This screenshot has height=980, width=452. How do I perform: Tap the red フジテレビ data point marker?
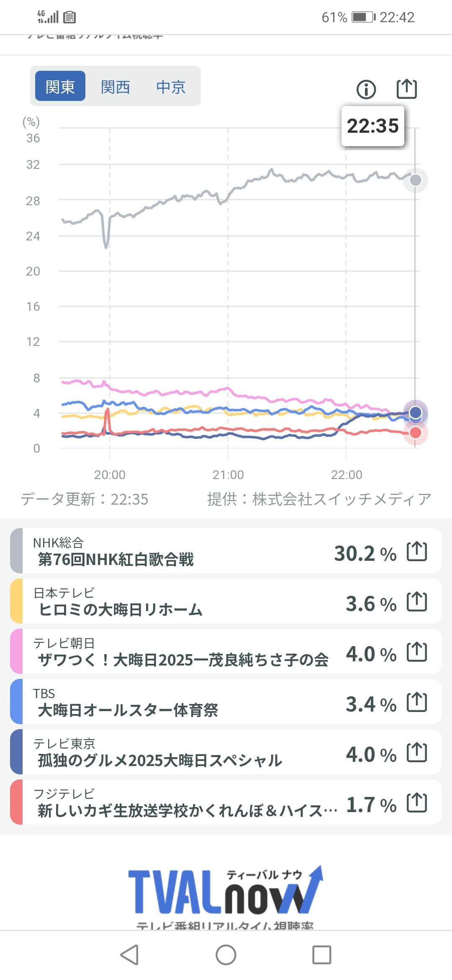click(x=415, y=433)
